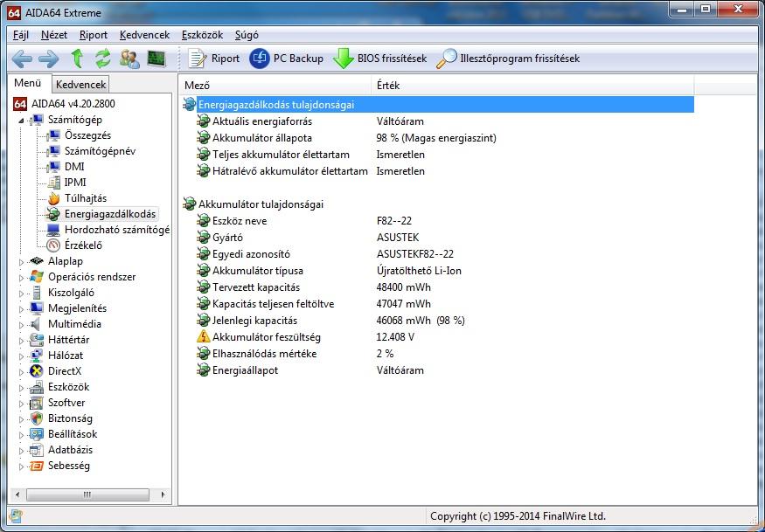Go forward with the right arrow toolbar icon
765x532 pixels.
(48, 59)
